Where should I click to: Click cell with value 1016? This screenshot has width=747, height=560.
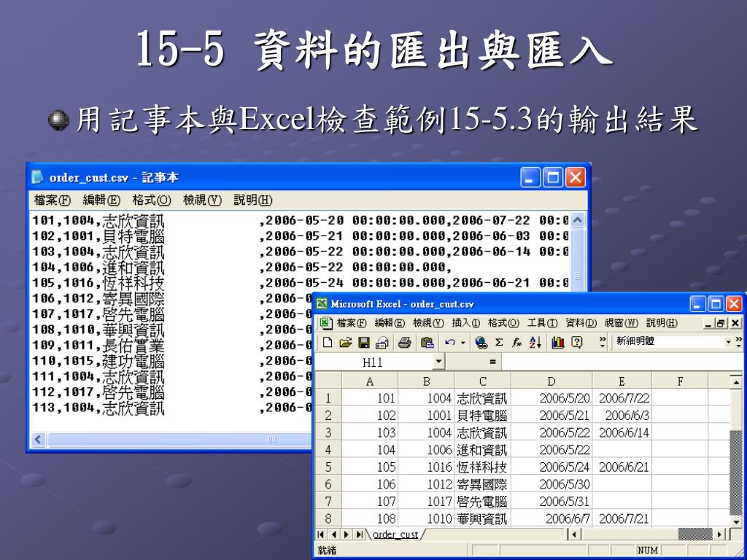[426, 467]
